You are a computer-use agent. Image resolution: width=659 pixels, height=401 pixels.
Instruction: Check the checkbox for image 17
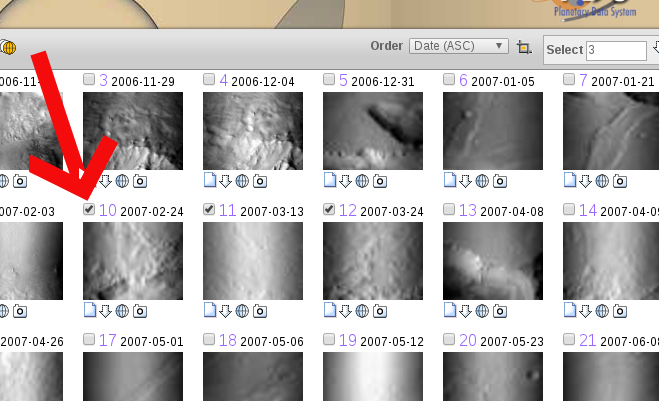coord(89,339)
